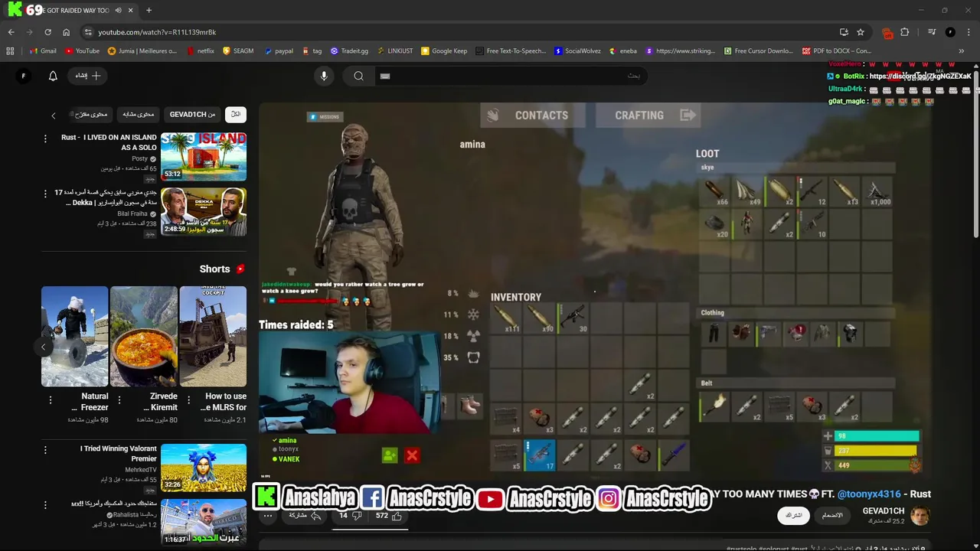Like the video (572 likes)
980x551 pixels.
389,516
